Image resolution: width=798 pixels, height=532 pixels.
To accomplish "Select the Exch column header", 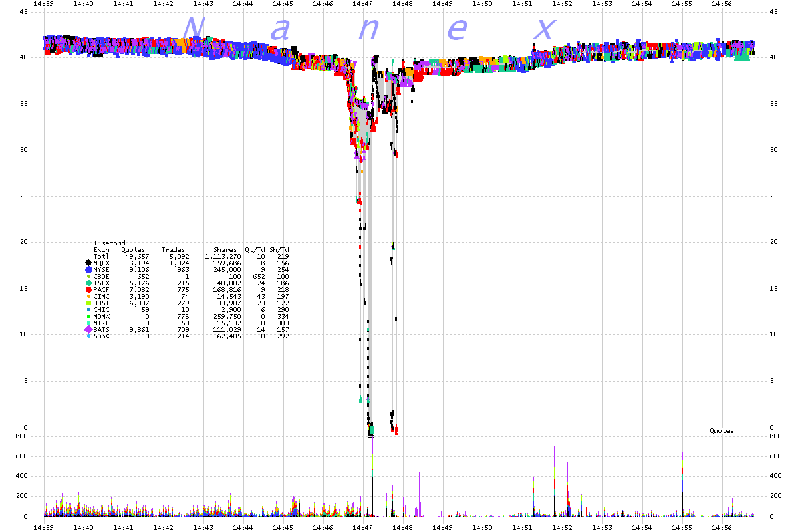I will pyautogui.click(x=101, y=250).
